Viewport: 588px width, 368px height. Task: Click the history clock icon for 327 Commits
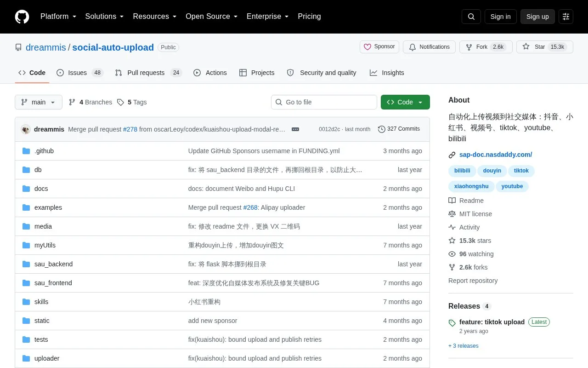[x=382, y=129]
